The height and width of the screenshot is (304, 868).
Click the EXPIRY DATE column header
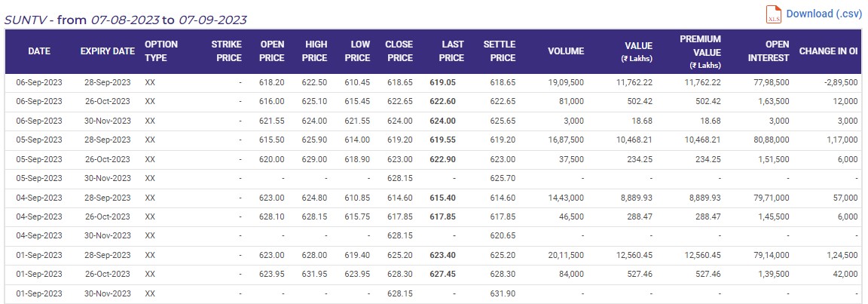(x=108, y=51)
